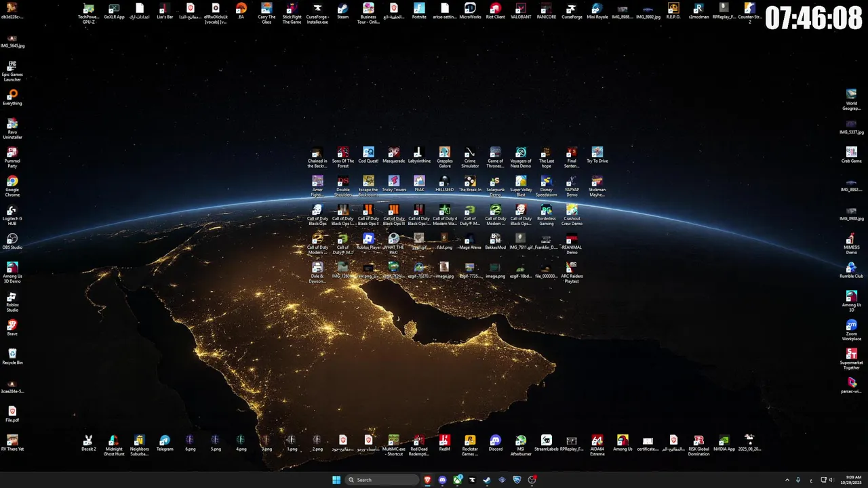The width and height of the screenshot is (868, 488).
Task: Open the Epic Games Launcher icon
Action: click(x=12, y=70)
